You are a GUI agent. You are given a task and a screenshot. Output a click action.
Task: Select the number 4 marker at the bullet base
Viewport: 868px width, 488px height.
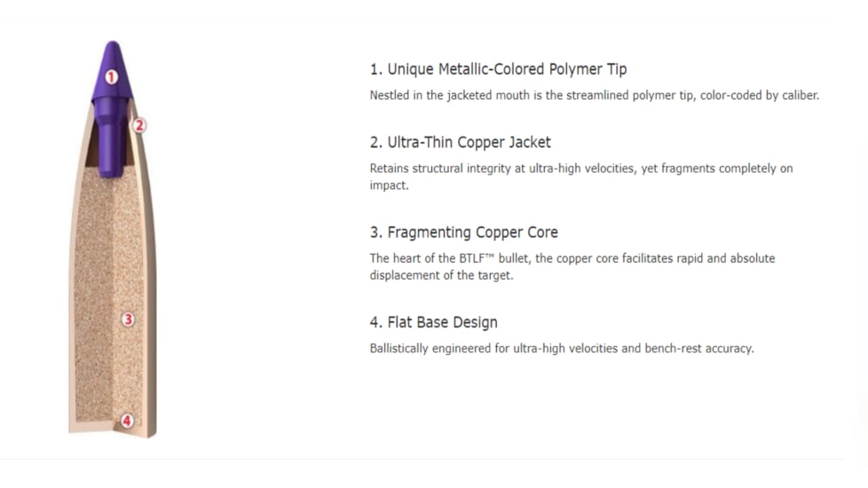(x=127, y=421)
